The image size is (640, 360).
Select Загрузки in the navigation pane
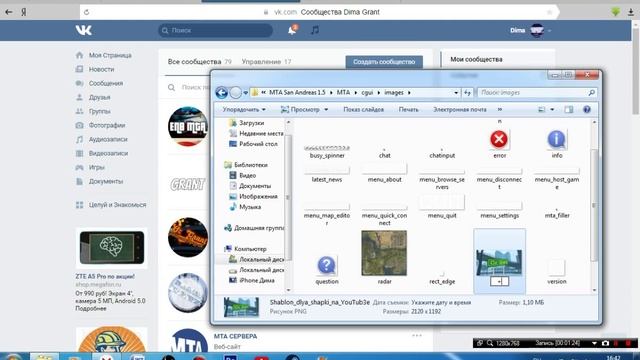tap(251, 123)
